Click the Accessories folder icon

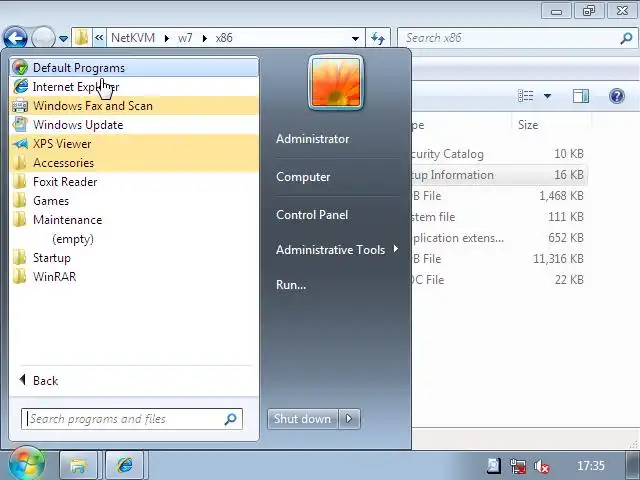(x=19, y=162)
